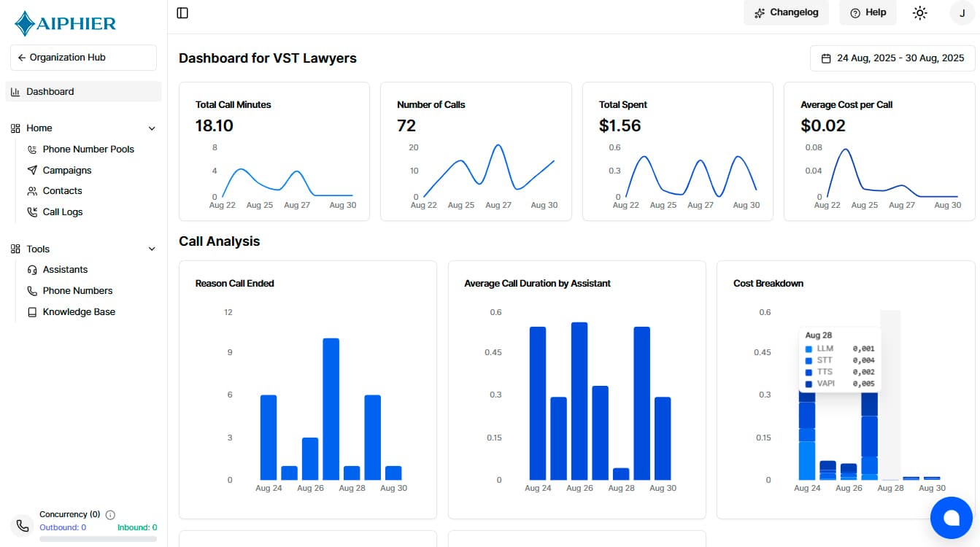Open Help from the top bar
This screenshot has height=547, width=980.
[x=868, y=12]
